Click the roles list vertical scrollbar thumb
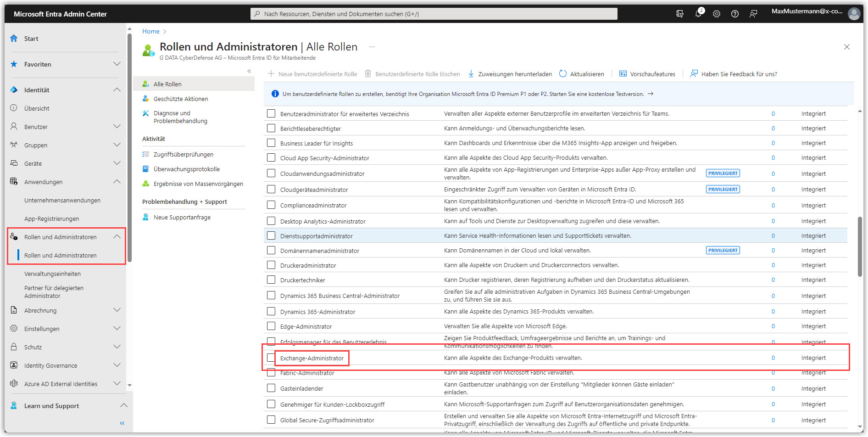 coord(860,247)
